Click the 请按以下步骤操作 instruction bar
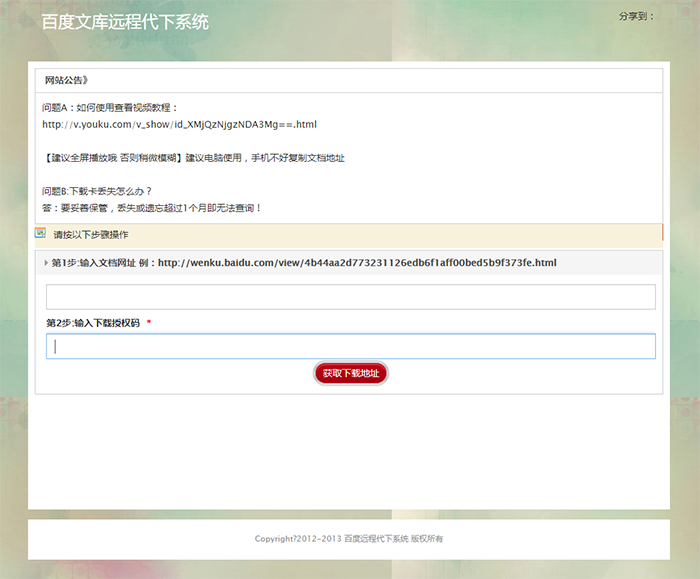The width and height of the screenshot is (700, 579). (349, 235)
